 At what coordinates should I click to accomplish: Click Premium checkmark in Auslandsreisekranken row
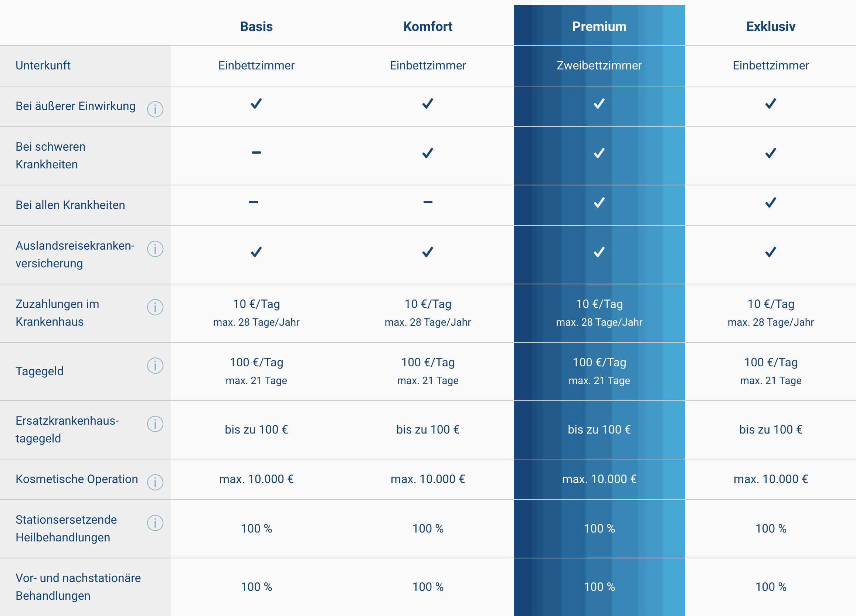click(x=599, y=251)
